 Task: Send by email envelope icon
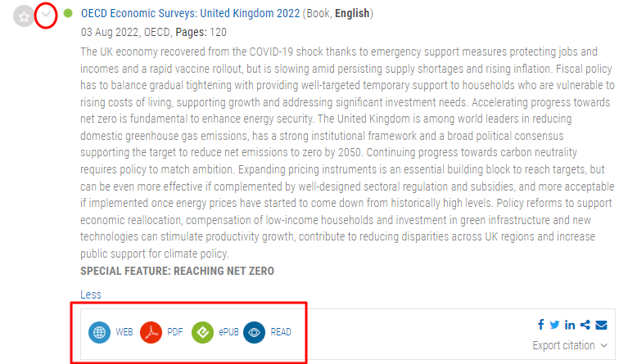[601, 325]
